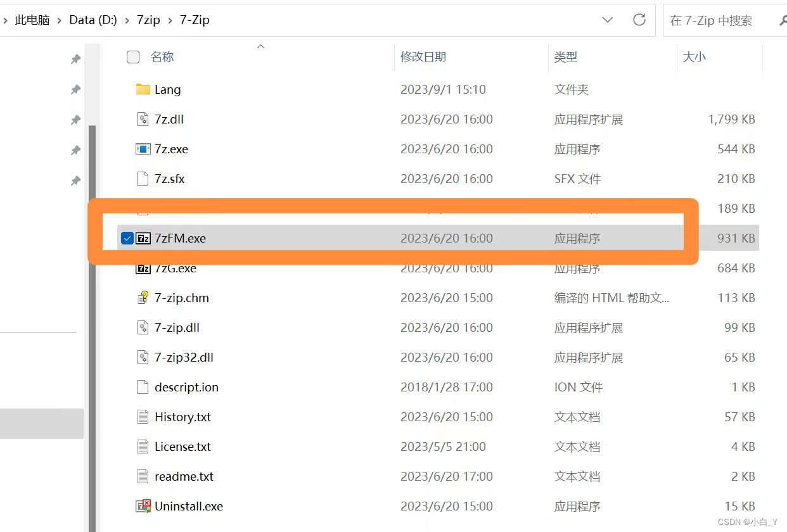Click the size 15 KB
The height and width of the screenshot is (532, 787).
click(x=739, y=506)
